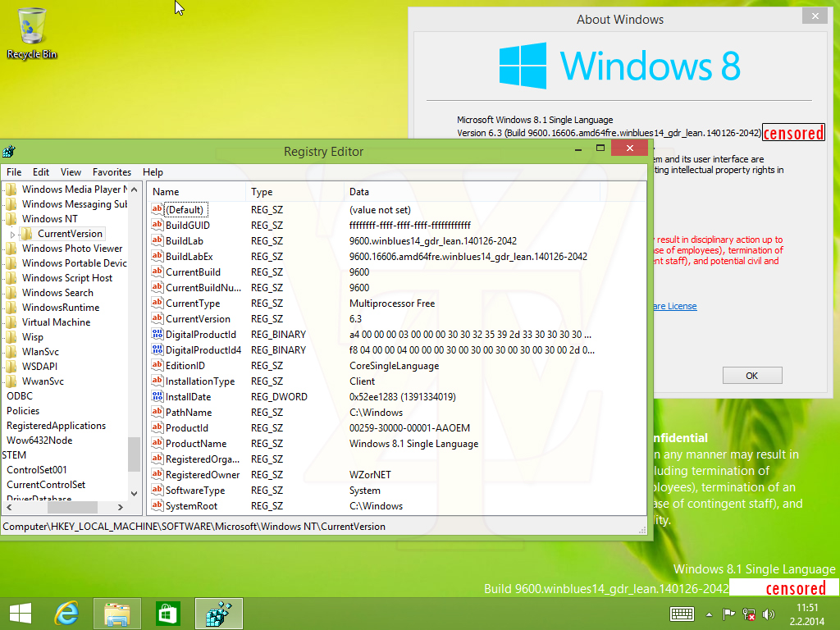This screenshot has height=630, width=840.
Task: Sort by the Name column header
Action: click(x=197, y=192)
